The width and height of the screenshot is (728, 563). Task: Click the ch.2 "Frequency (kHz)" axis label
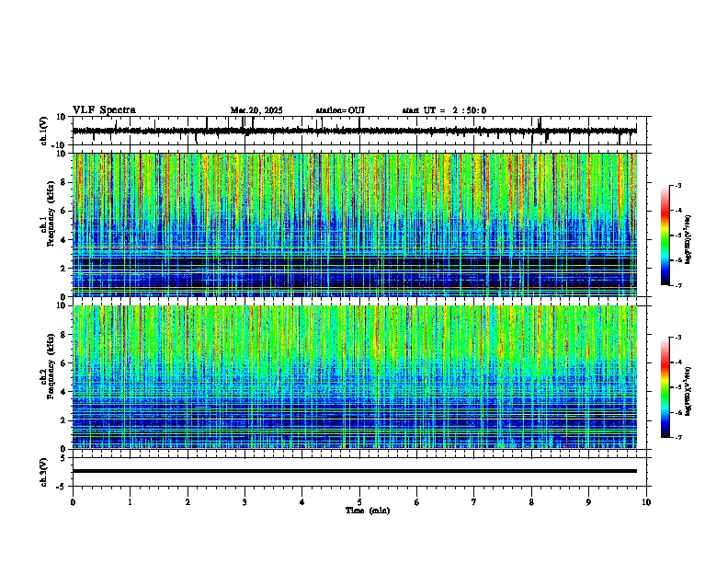tap(51, 366)
